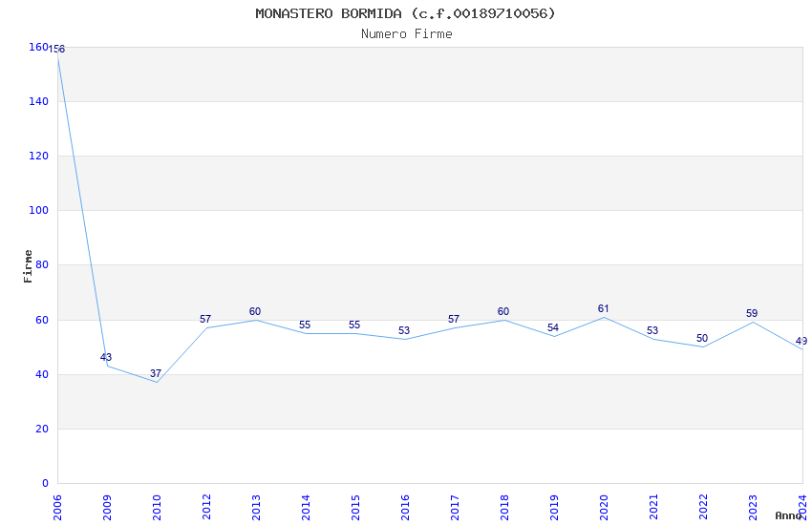Click the x-axis year label 2021
Viewport: 812px width, 525px height.
click(654, 507)
